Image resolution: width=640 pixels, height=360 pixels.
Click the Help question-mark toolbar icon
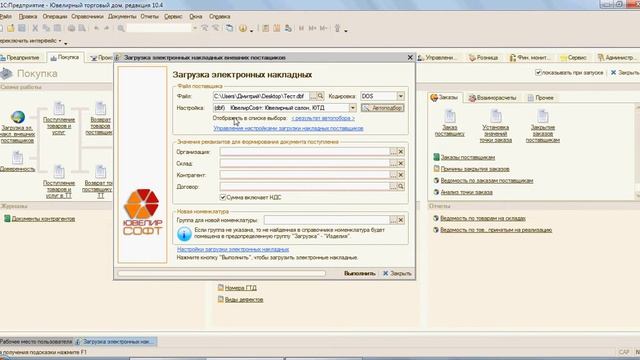coord(243,28)
